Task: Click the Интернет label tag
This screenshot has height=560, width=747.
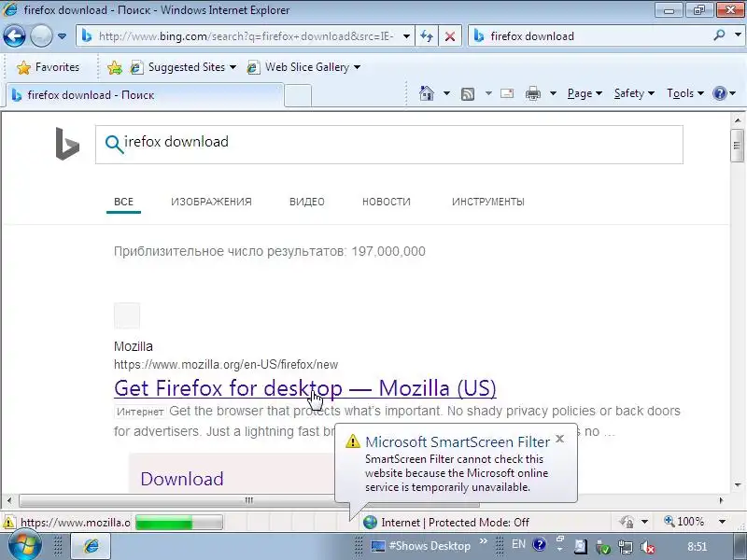Action: (x=140, y=412)
